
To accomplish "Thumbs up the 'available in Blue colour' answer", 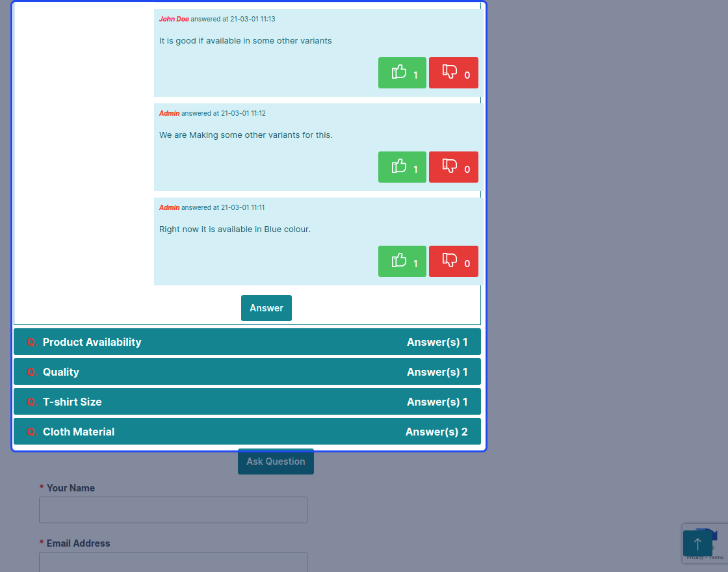I will [x=402, y=261].
